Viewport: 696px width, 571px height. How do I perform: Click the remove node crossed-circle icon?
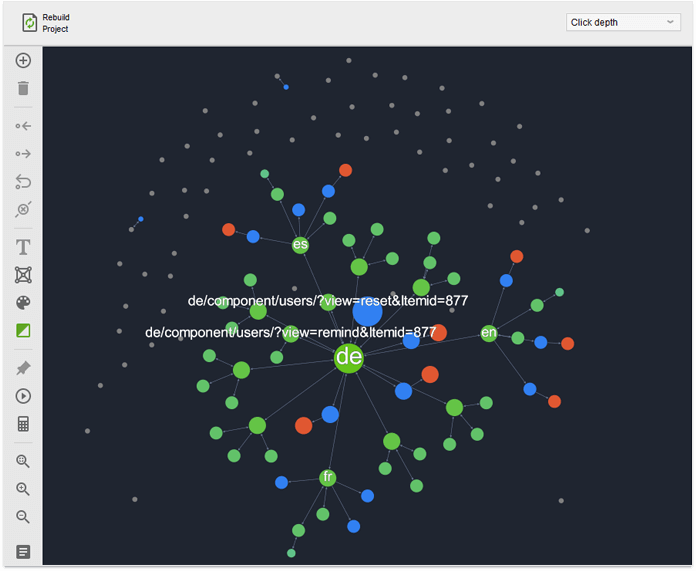pyautogui.click(x=23, y=209)
